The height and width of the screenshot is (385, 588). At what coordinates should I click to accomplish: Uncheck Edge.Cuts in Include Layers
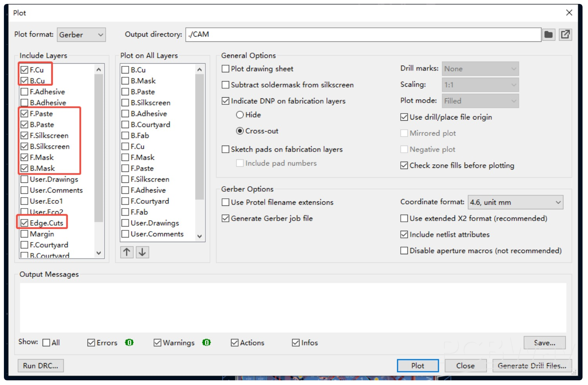(x=25, y=223)
